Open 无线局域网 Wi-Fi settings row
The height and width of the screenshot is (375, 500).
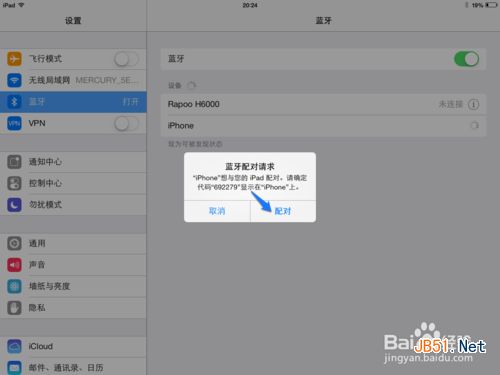[73, 80]
